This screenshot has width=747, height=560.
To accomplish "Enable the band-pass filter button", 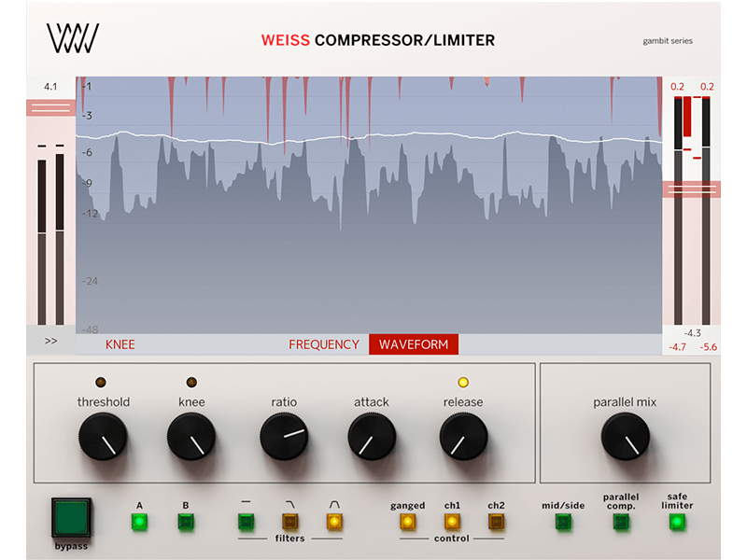I will [333, 522].
